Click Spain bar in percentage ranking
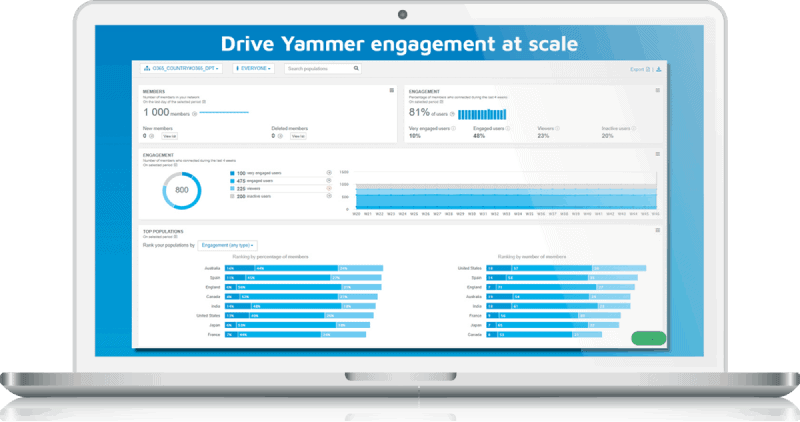This screenshot has width=800, height=422. tap(303, 278)
